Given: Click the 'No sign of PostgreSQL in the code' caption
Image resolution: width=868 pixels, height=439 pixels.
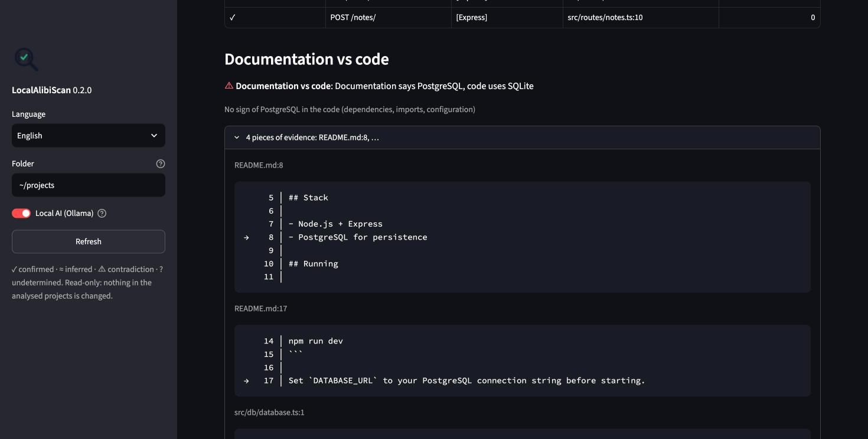Looking at the screenshot, I should point(350,109).
